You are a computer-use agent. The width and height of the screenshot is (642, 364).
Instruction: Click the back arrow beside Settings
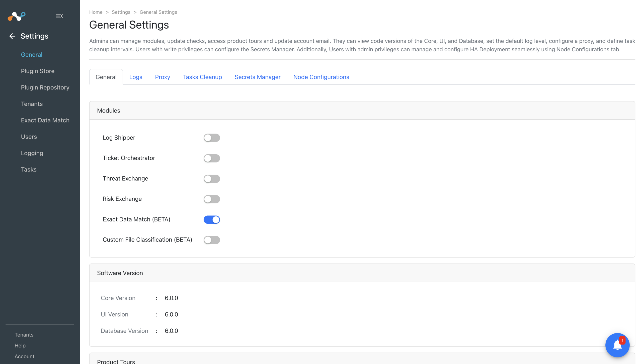click(12, 36)
